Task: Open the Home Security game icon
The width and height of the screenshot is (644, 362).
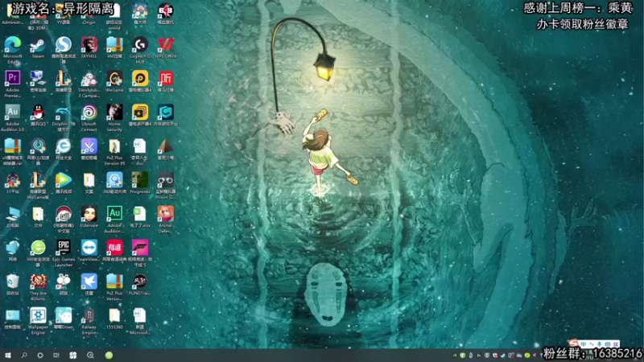Action: [114, 112]
